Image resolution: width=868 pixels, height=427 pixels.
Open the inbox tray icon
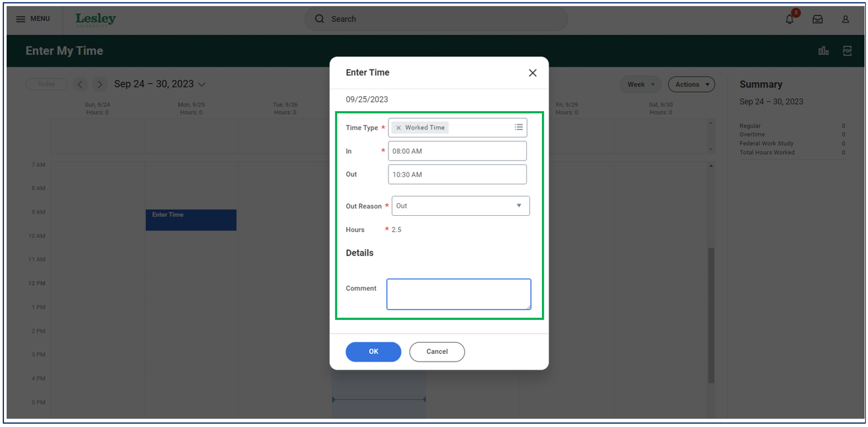[x=817, y=19]
